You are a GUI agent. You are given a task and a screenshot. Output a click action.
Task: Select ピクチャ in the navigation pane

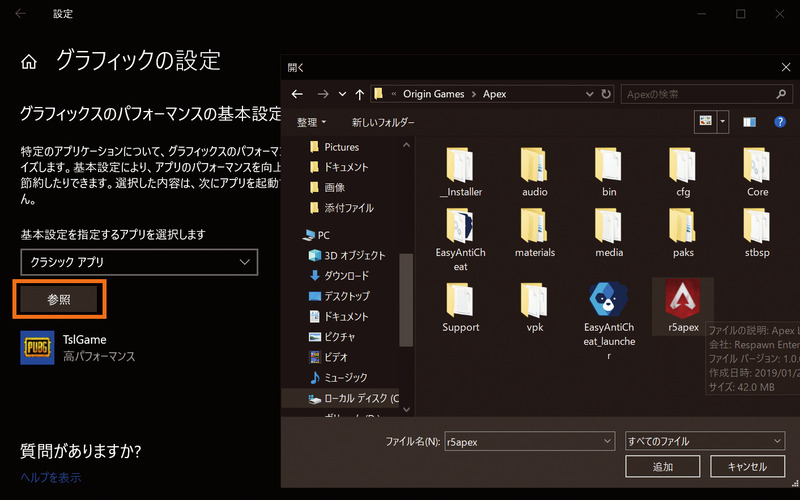point(332,337)
